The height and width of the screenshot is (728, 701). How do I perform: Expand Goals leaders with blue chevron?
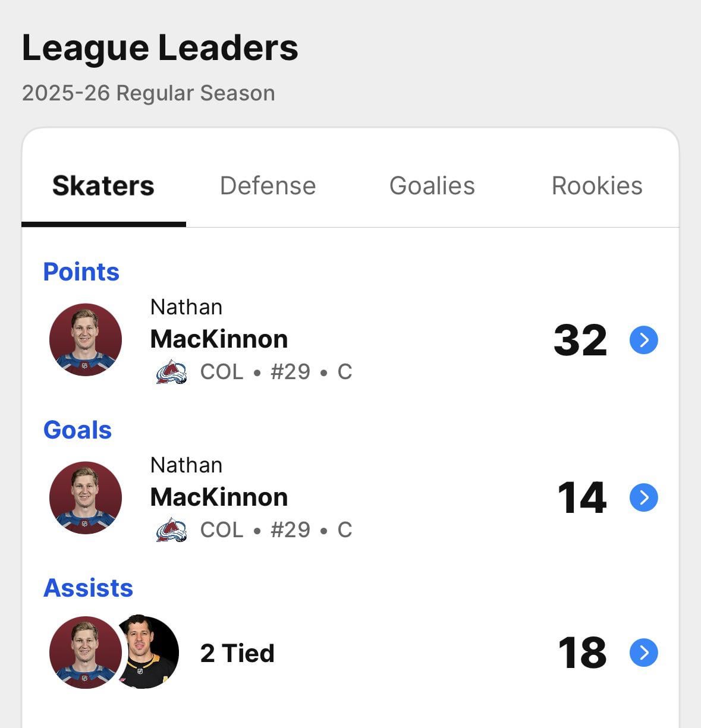[x=643, y=497]
